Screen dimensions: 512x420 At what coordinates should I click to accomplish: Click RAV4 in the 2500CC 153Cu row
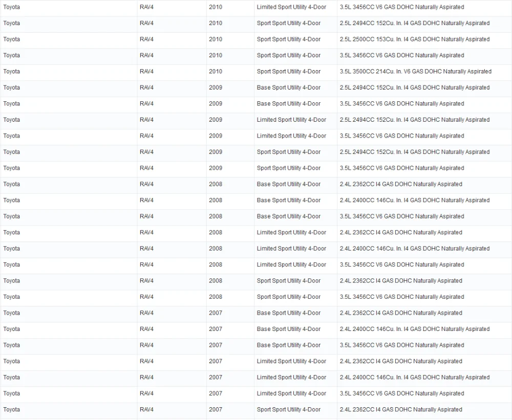tap(146, 39)
